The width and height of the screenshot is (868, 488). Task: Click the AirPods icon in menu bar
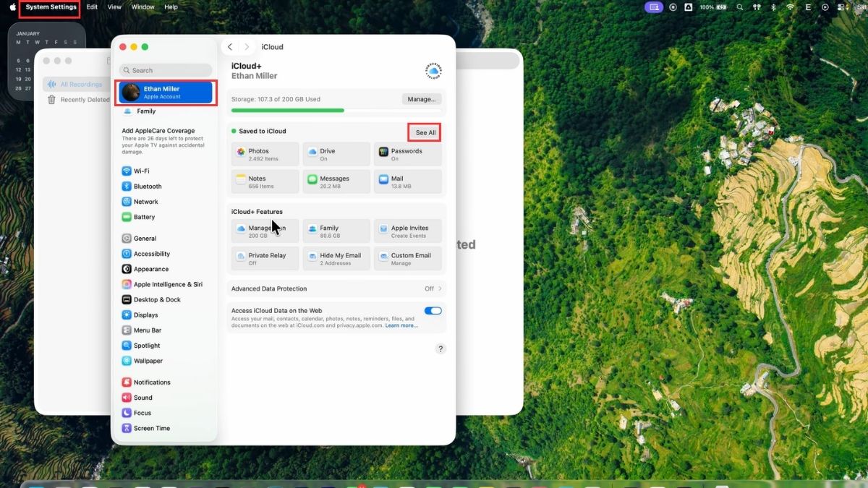(757, 7)
